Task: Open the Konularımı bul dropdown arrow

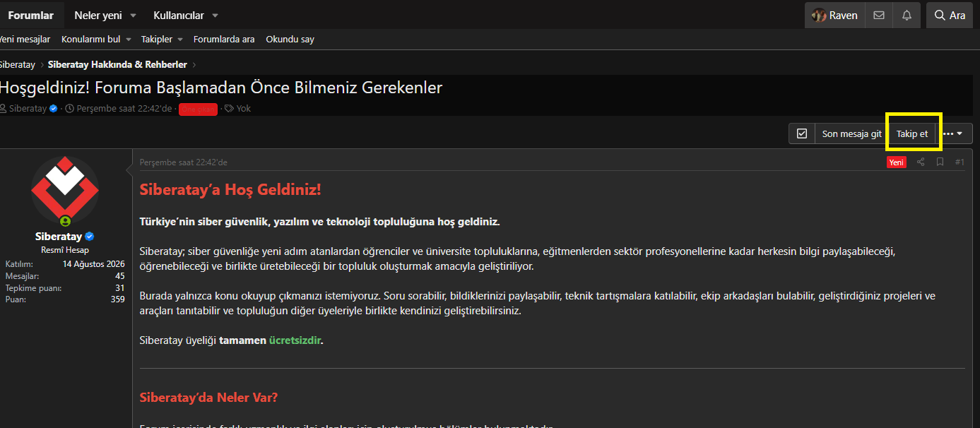Action: click(x=128, y=40)
